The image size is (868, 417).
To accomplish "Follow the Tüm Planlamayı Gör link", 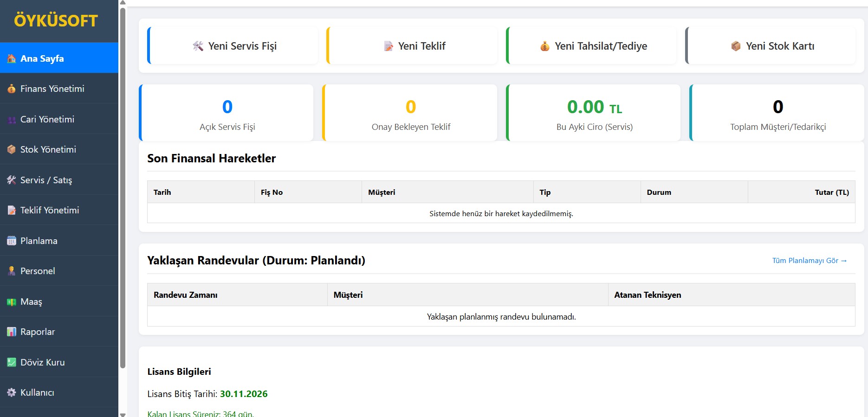I will coord(809,261).
